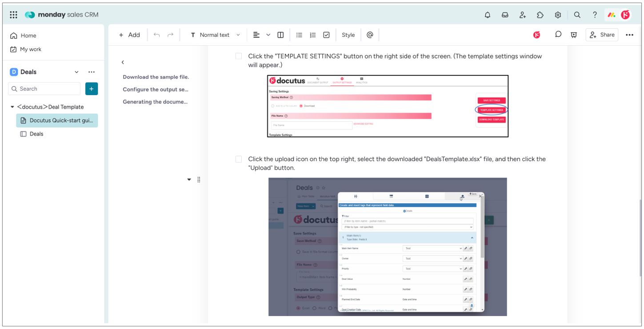Click the sidebar Search field
This screenshot has height=329, width=644.
[44, 89]
